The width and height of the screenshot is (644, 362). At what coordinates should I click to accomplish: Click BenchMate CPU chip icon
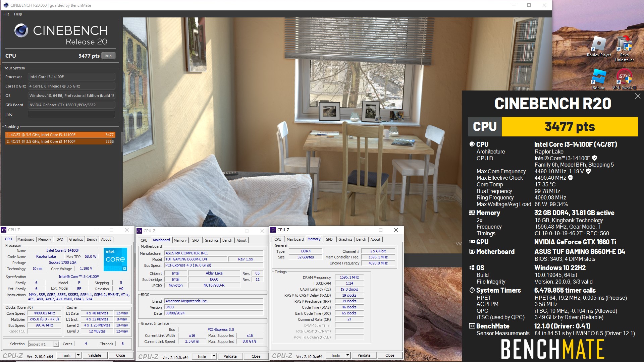click(472, 144)
